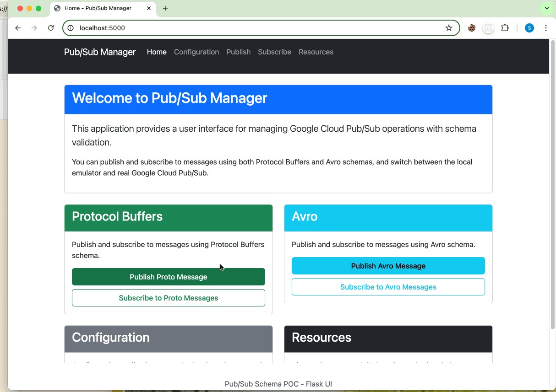The width and height of the screenshot is (556, 392).
Task: Click the browser forward arrow
Action: pyautogui.click(x=34, y=28)
